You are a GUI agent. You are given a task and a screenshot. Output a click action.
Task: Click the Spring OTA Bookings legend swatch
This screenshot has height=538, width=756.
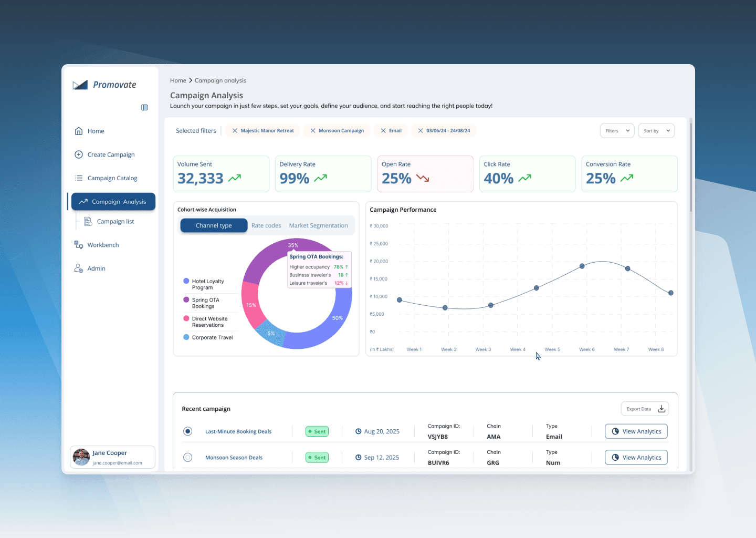coord(186,299)
